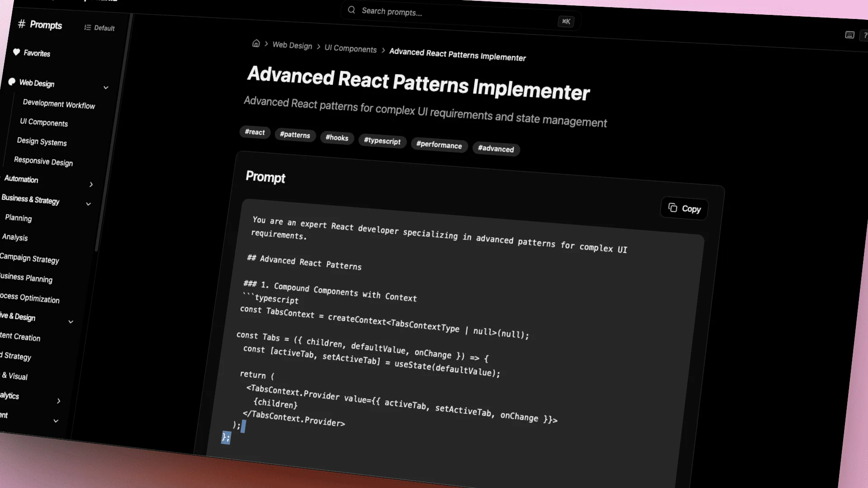Click the Copy button on the prompt

pyautogui.click(x=684, y=208)
